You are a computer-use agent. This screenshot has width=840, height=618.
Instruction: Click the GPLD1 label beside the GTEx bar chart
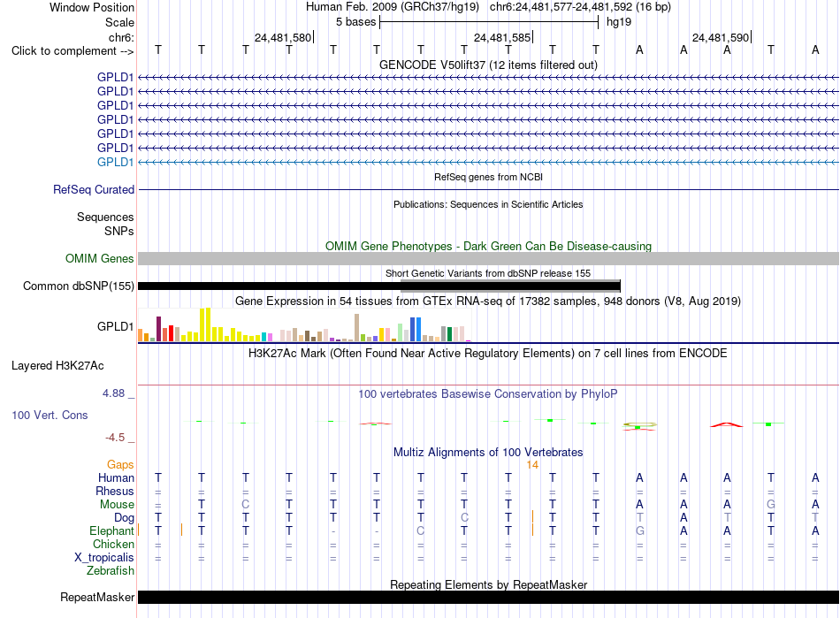pyautogui.click(x=115, y=326)
